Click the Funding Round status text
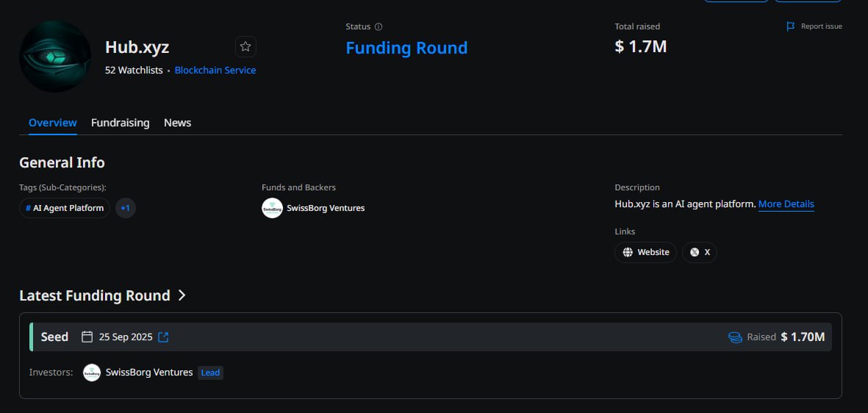 click(407, 48)
